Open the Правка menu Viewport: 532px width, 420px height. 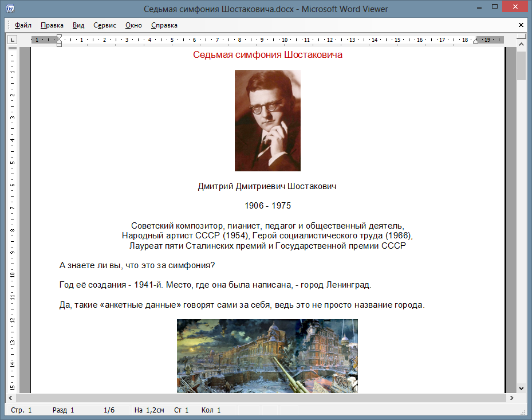click(x=52, y=25)
